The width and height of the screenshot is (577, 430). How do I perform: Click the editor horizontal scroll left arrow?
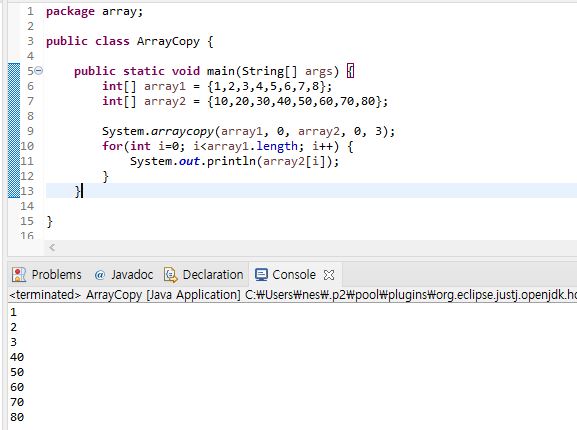pyautogui.click(x=52, y=248)
